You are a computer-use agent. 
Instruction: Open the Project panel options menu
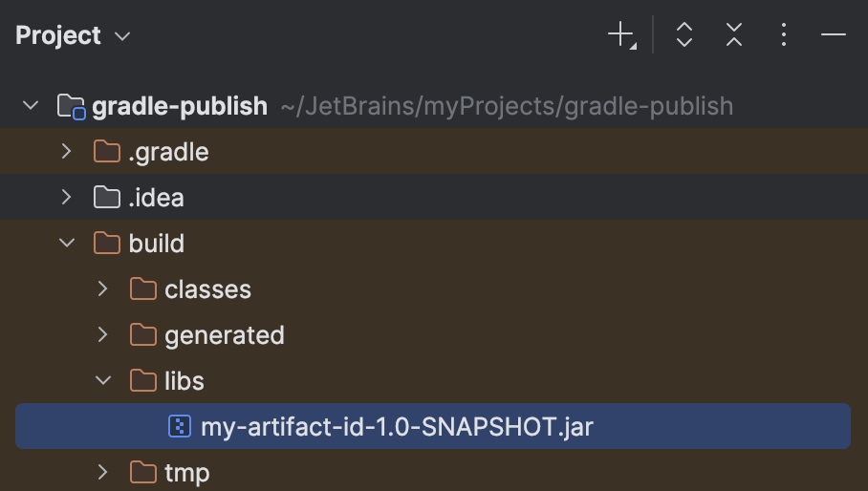784,36
